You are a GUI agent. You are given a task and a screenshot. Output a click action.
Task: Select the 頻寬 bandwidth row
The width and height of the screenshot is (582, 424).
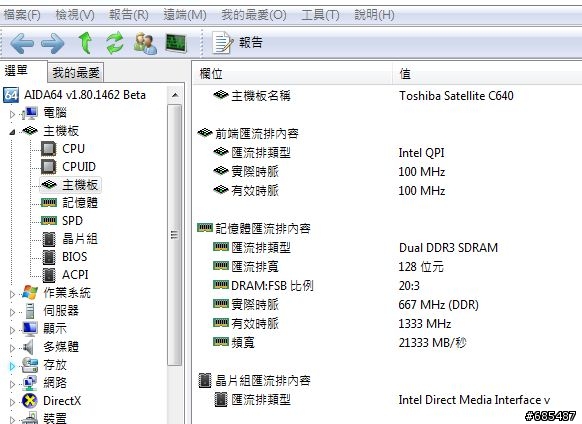[x=388, y=342]
